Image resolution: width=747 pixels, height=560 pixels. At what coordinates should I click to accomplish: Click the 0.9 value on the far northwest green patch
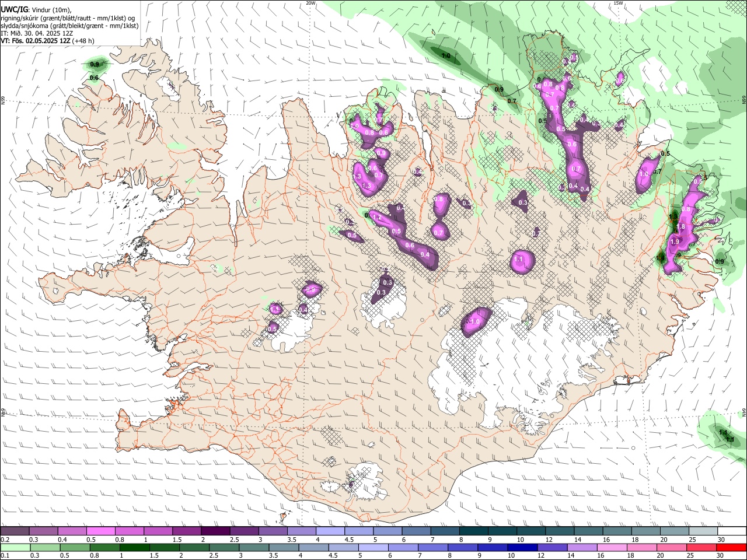tap(95, 64)
